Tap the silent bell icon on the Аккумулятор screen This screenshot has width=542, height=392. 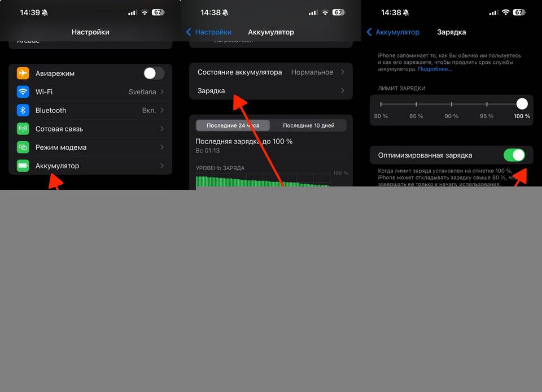coord(225,13)
